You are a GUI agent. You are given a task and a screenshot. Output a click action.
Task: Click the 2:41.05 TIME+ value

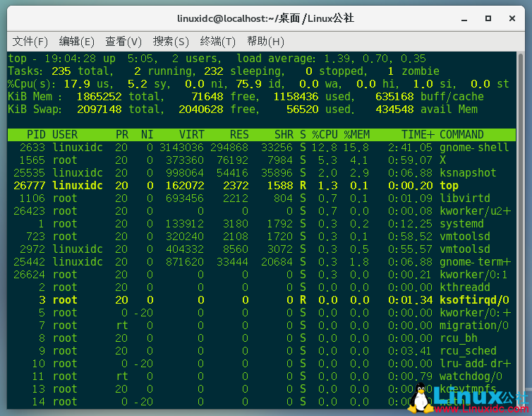coord(410,148)
